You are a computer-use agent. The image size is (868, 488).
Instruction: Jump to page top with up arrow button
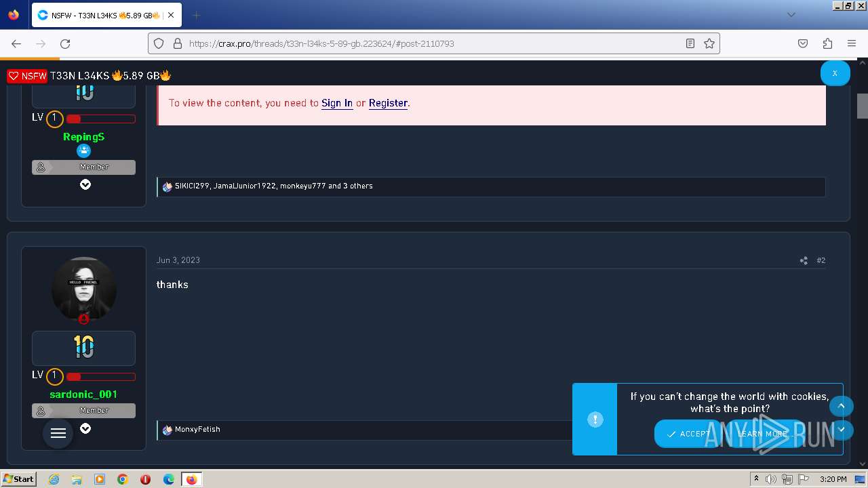click(841, 406)
